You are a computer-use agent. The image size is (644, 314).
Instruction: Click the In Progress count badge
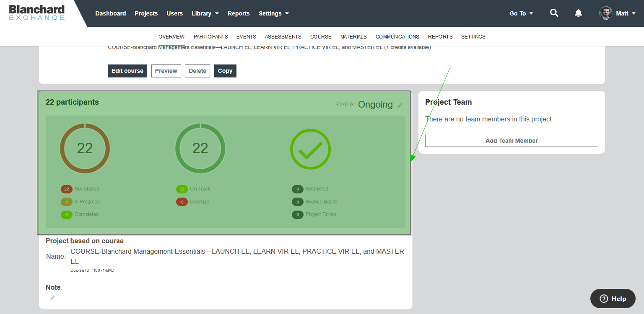click(x=67, y=202)
